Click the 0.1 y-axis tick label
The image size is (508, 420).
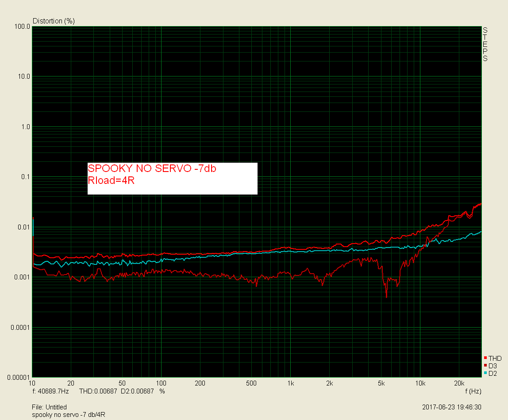[x=26, y=177]
